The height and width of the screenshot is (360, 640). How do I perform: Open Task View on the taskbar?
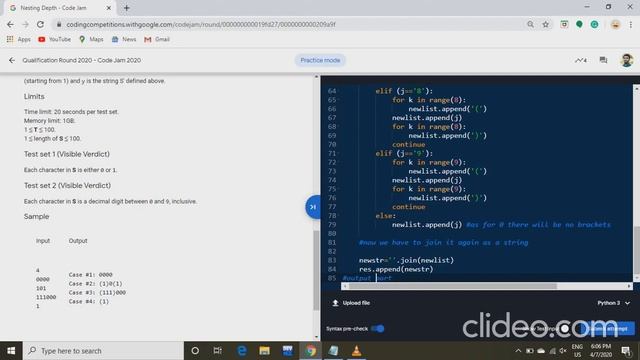pos(218,351)
